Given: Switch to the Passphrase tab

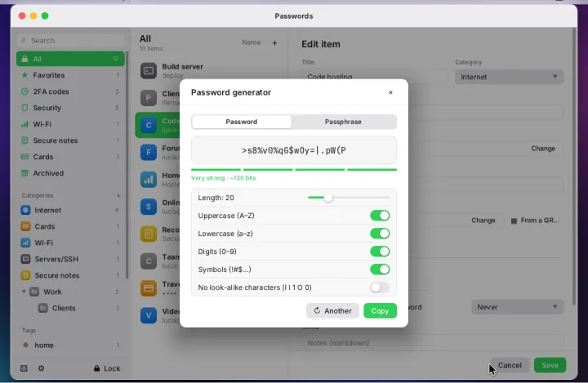Looking at the screenshot, I should (x=343, y=122).
